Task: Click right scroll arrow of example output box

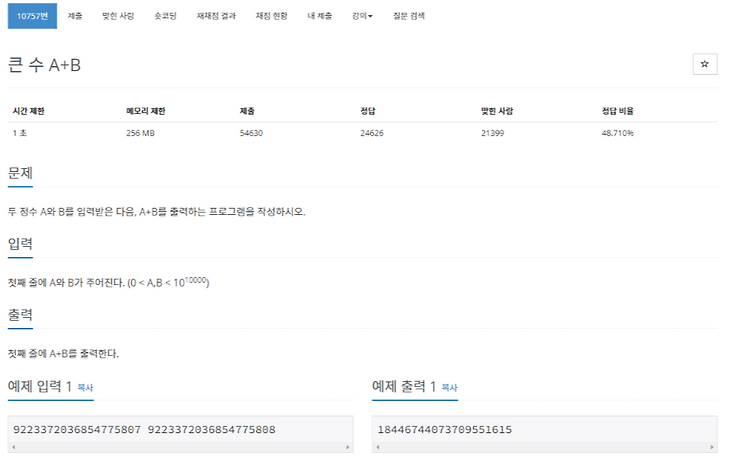Action: 712,447
